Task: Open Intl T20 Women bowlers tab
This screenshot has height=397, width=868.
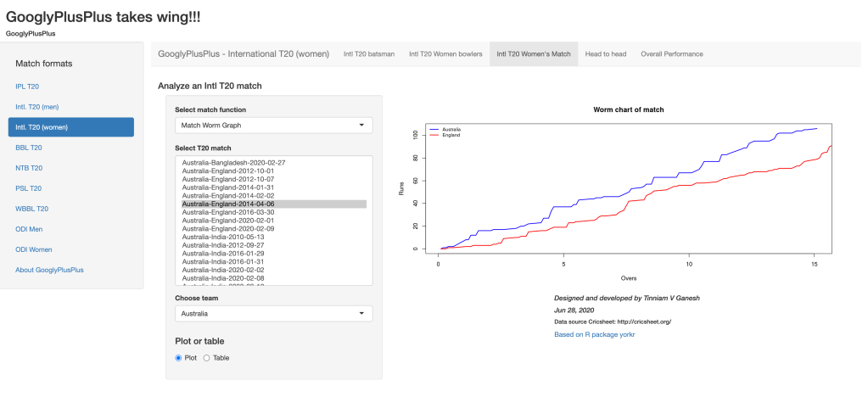Action: pyautogui.click(x=445, y=54)
